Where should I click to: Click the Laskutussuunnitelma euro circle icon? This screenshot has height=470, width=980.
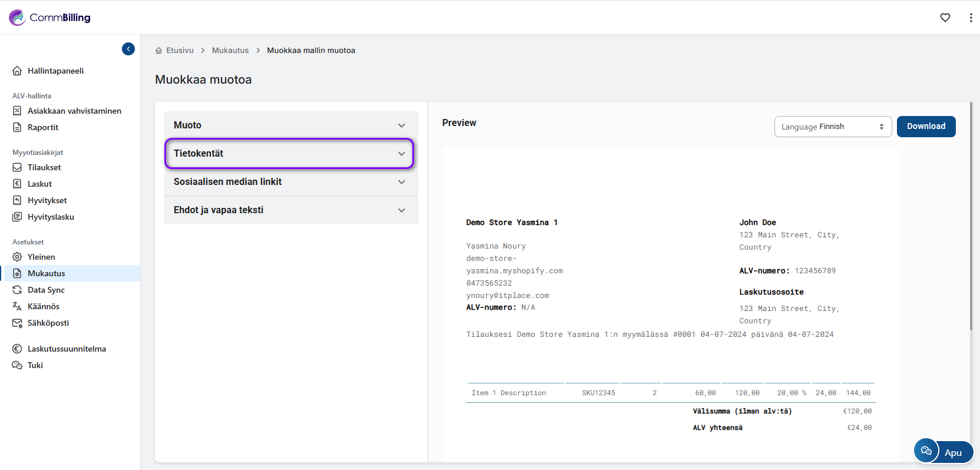[x=17, y=349]
